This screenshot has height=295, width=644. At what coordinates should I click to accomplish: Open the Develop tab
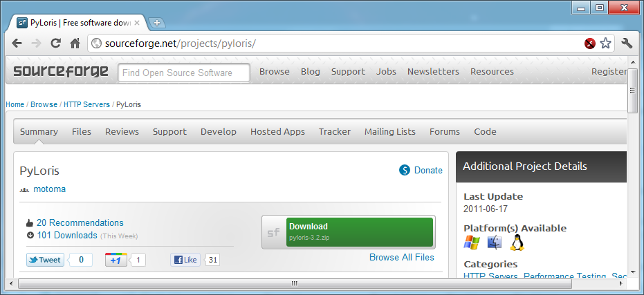click(x=219, y=132)
